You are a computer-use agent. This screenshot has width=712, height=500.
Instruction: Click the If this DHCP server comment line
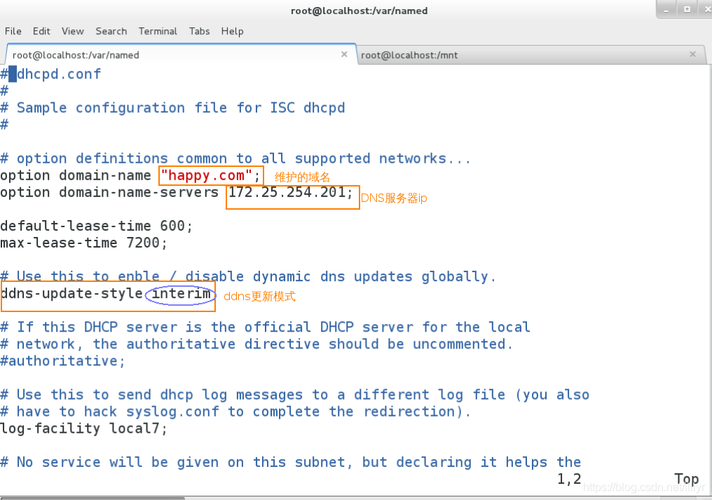[265, 327]
